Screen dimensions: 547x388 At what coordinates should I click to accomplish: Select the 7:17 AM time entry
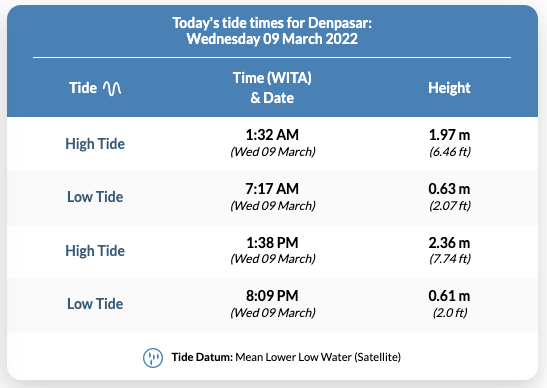pyautogui.click(x=272, y=189)
